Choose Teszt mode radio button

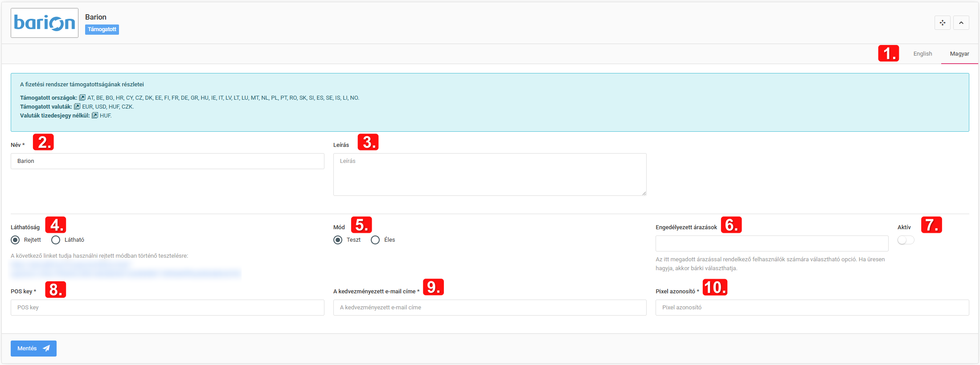coord(338,240)
